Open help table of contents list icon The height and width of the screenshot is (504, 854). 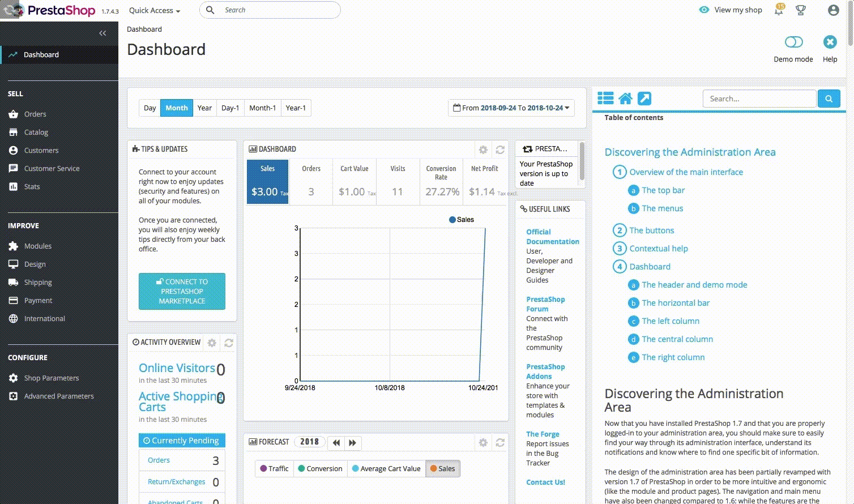(605, 99)
